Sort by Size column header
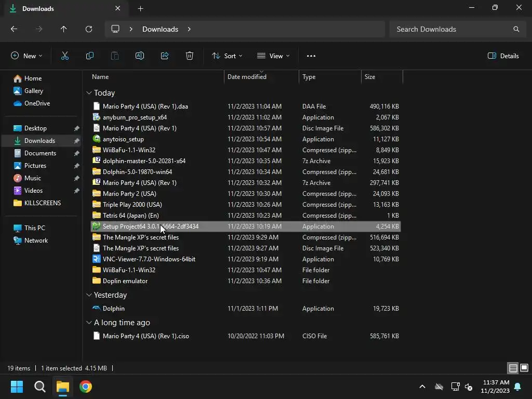The height and width of the screenshot is (399, 532). [x=382, y=77]
